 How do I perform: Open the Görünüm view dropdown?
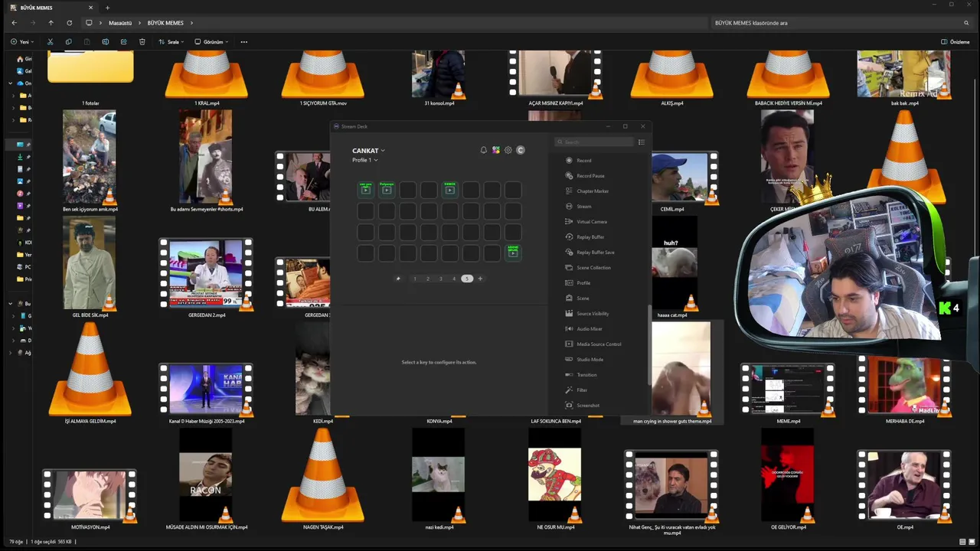211,42
